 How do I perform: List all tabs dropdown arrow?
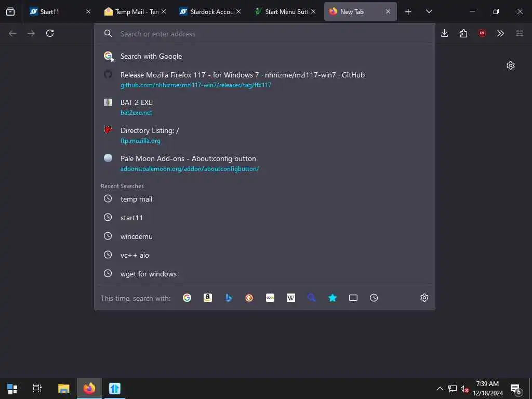pos(429,12)
